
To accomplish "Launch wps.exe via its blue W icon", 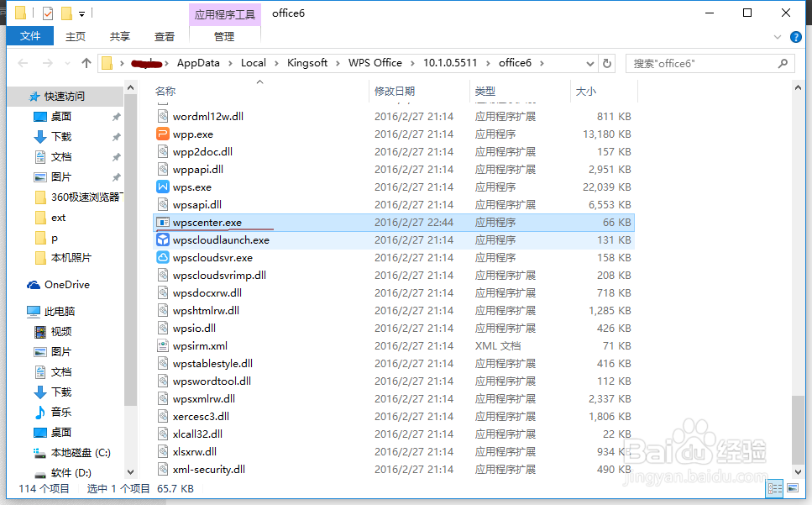I will [x=163, y=187].
